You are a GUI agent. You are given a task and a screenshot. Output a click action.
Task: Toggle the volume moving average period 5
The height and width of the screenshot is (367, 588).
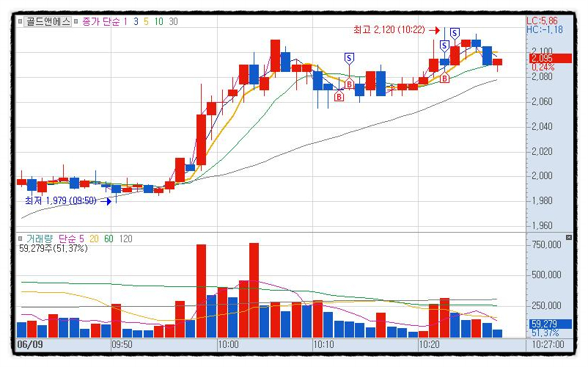click(x=81, y=239)
